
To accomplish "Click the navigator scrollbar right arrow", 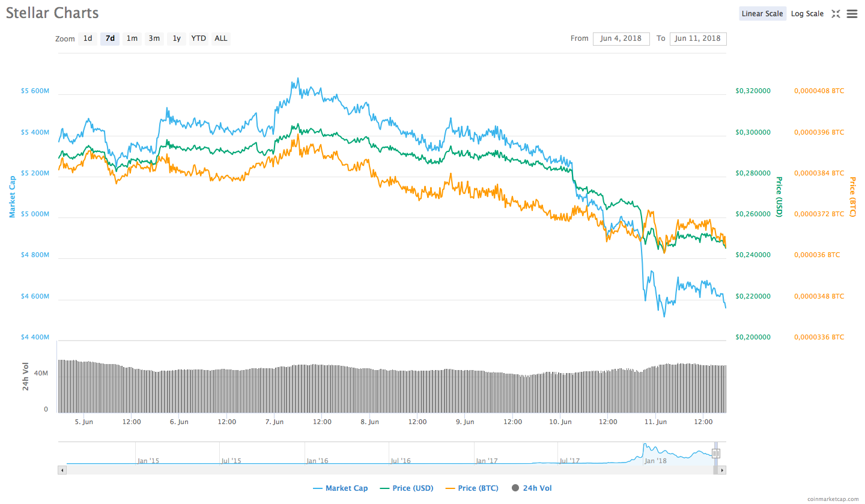I will (722, 470).
